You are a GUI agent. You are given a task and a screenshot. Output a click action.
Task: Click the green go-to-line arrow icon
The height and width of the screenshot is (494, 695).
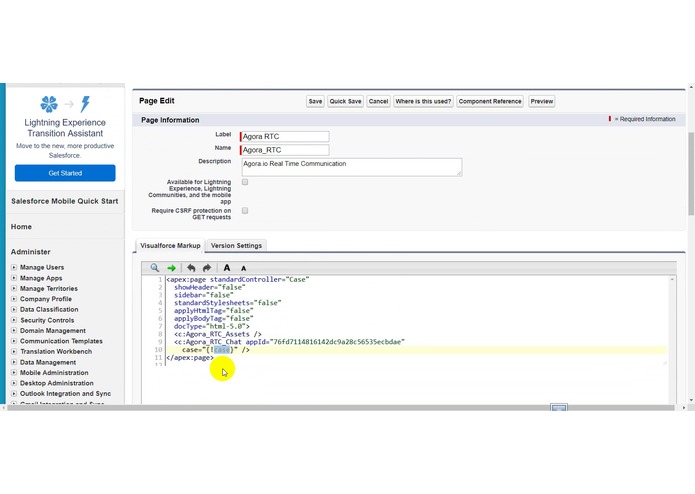coord(171,268)
